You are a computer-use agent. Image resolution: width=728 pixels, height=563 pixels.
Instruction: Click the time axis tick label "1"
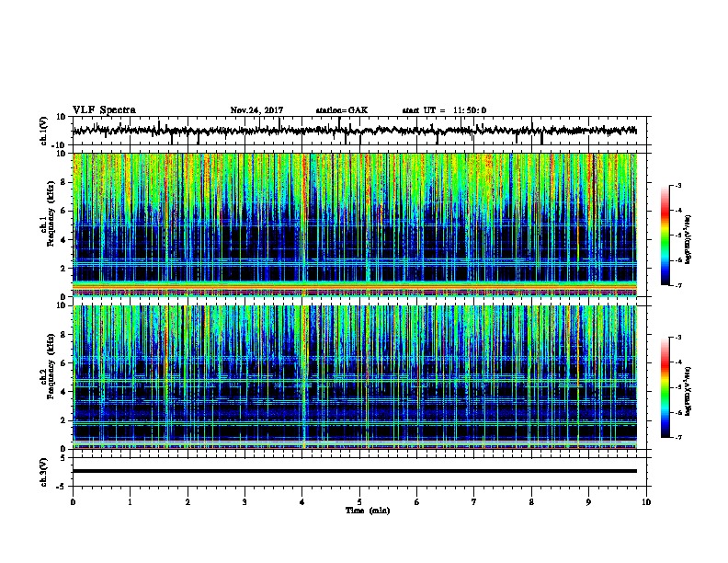pos(130,502)
